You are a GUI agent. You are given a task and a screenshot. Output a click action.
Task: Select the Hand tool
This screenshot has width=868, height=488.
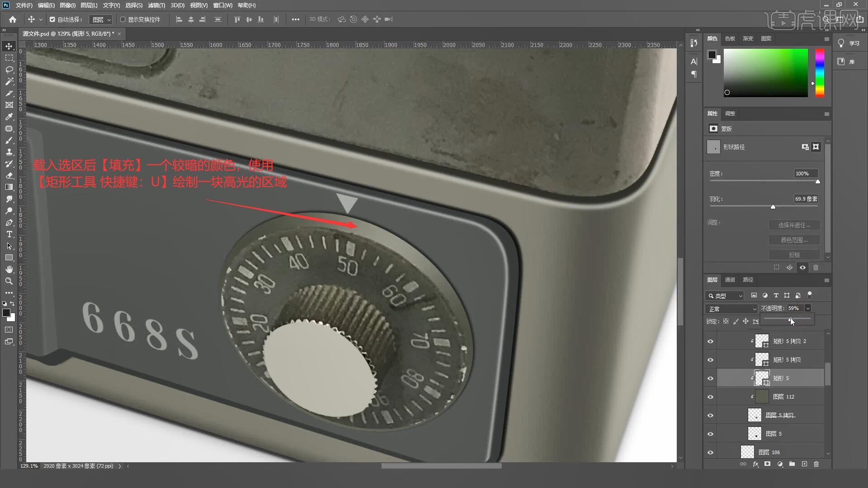9,269
